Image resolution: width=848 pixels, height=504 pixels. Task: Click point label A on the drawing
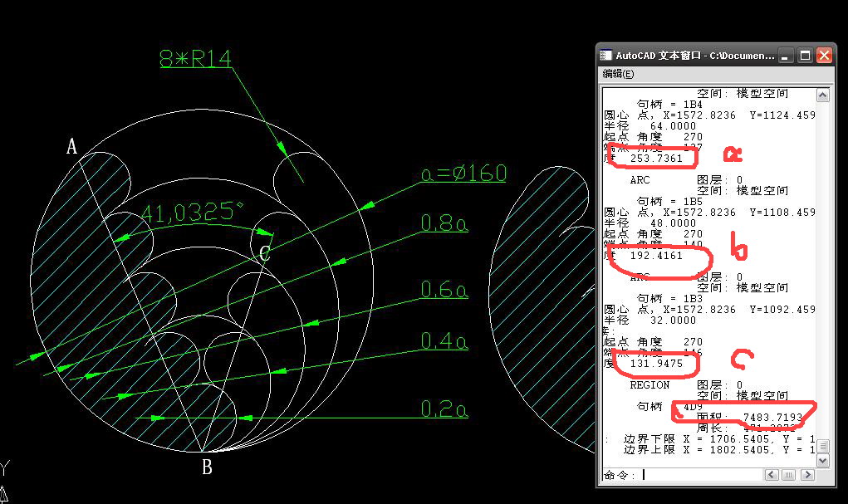(71, 146)
